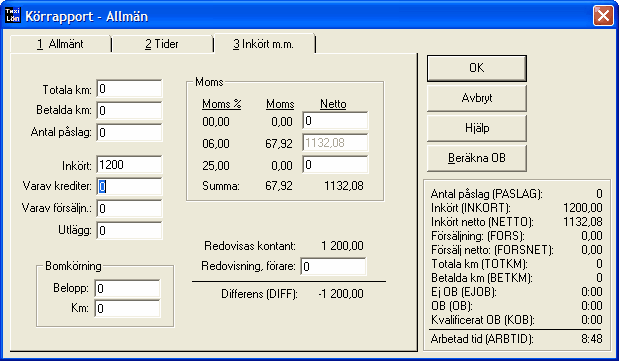Image resolution: width=619 pixels, height=361 pixels.
Task: Click the Inkört field showing 1200
Action: [x=129, y=165]
